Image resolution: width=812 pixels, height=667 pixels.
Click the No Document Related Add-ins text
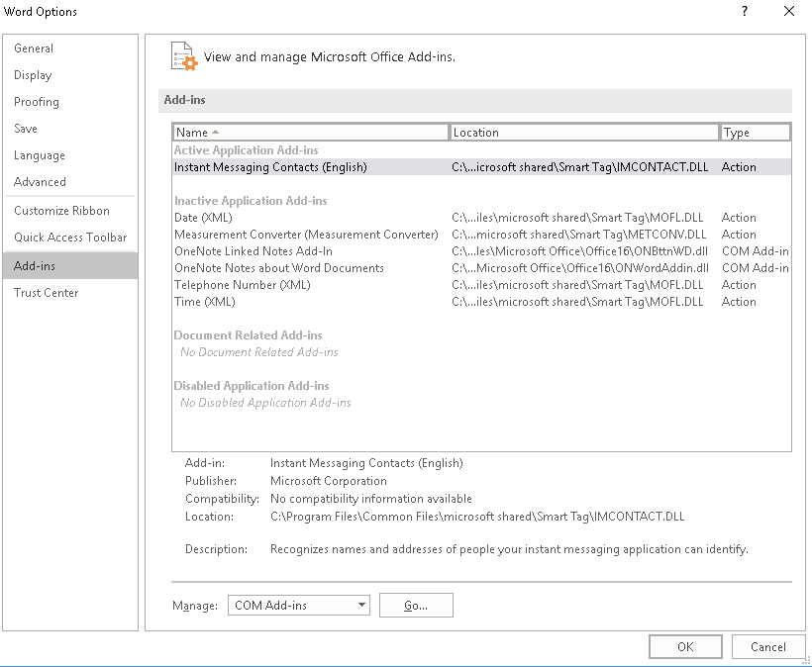[x=259, y=352]
